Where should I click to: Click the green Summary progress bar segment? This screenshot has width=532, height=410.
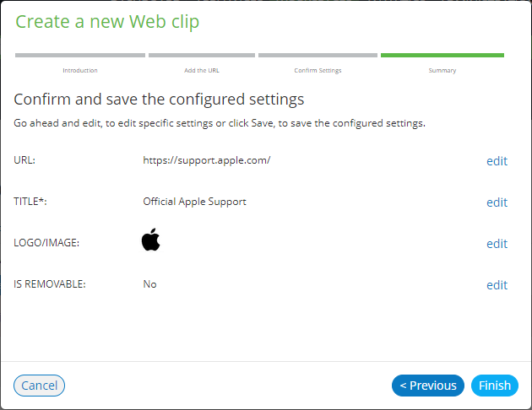(442, 55)
